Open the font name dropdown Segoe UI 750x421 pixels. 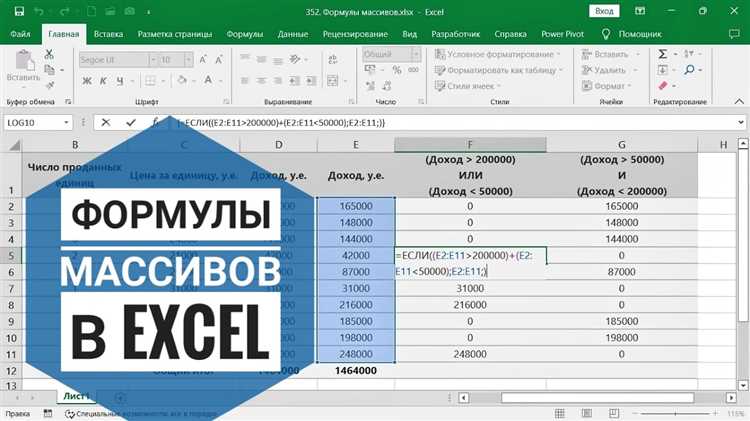click(x=153, y=60)
